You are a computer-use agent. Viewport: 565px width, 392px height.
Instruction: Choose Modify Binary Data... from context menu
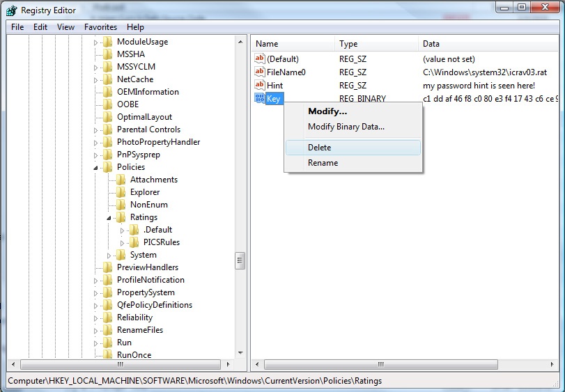pos(353,127)
